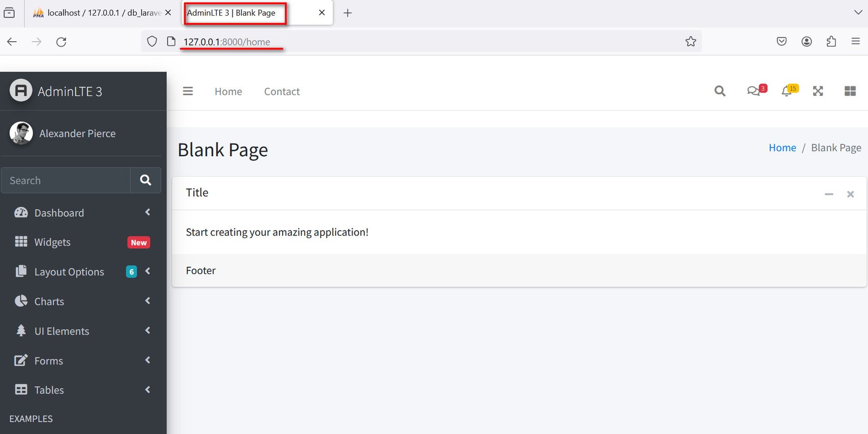
Task: Open the navbar search magnifier
Action: pyautogui.click(x=720, y=91)
